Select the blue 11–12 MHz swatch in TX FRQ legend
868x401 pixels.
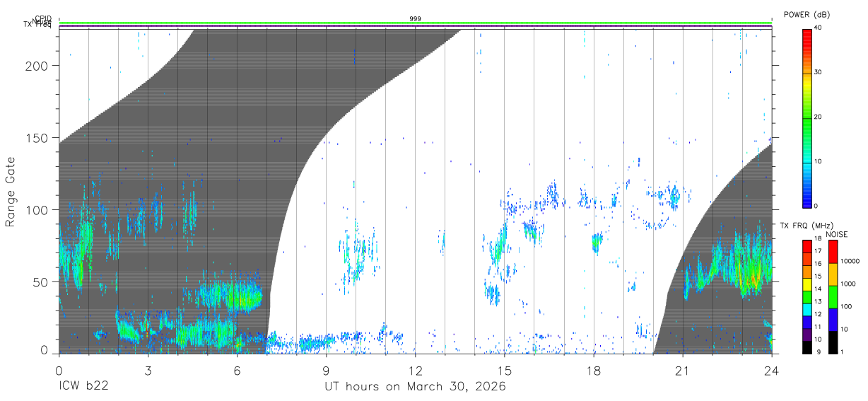click(x=806, y=322)
